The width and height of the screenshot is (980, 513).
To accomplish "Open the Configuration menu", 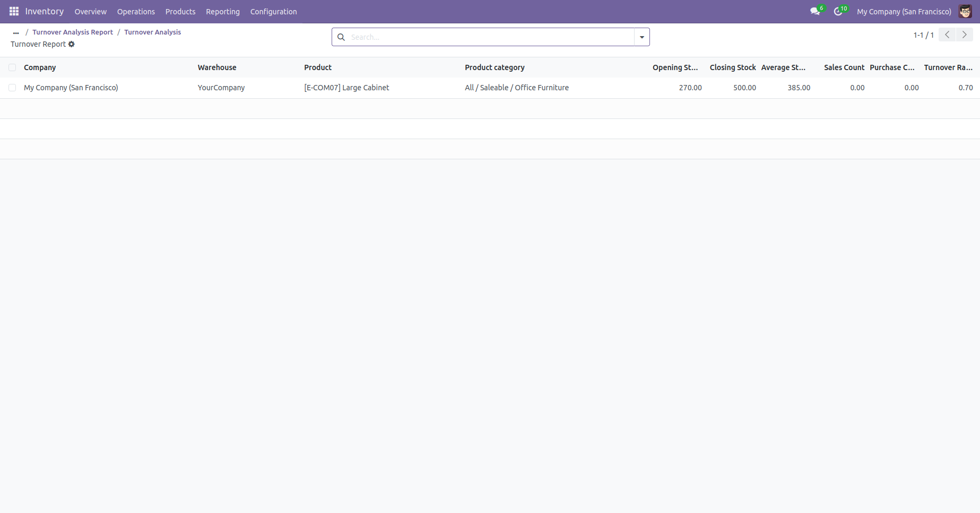I will point(274,12).
